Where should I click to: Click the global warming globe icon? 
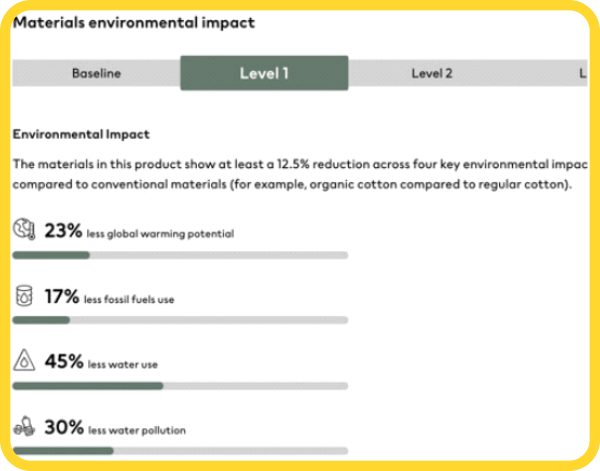[x=24, y=231]
